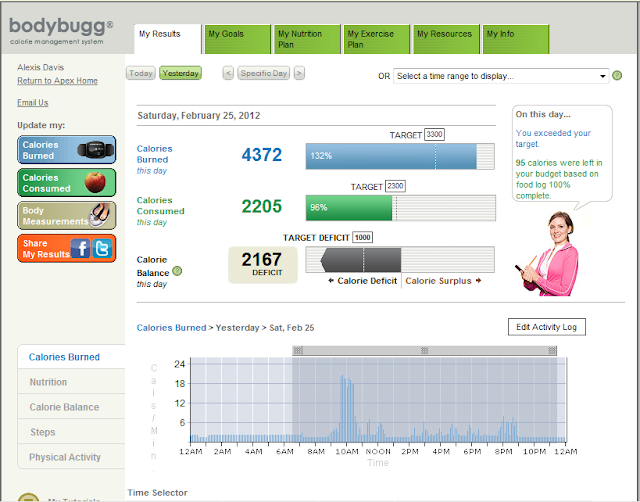The width and height of the screenshot is (640, 502).
Task: Click the center grip of time selector
Action: pyautogui.click(x=424, y=350)
